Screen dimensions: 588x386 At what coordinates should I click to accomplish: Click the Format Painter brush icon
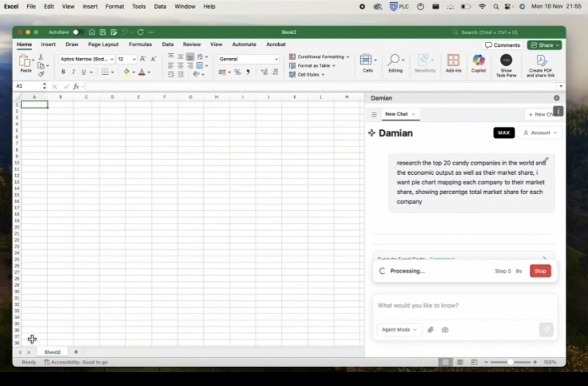(41, 74)
